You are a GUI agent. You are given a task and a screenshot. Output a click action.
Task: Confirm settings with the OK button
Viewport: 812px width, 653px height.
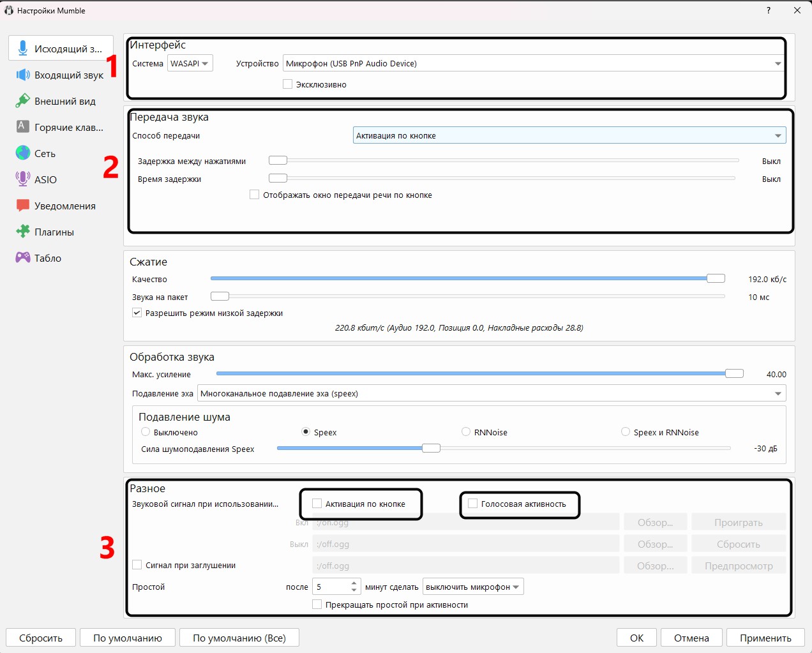coord(637,638)
